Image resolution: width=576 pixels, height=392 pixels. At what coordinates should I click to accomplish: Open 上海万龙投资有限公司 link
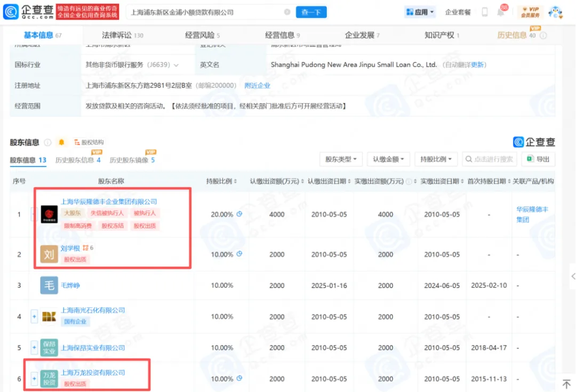click(93, 372)
